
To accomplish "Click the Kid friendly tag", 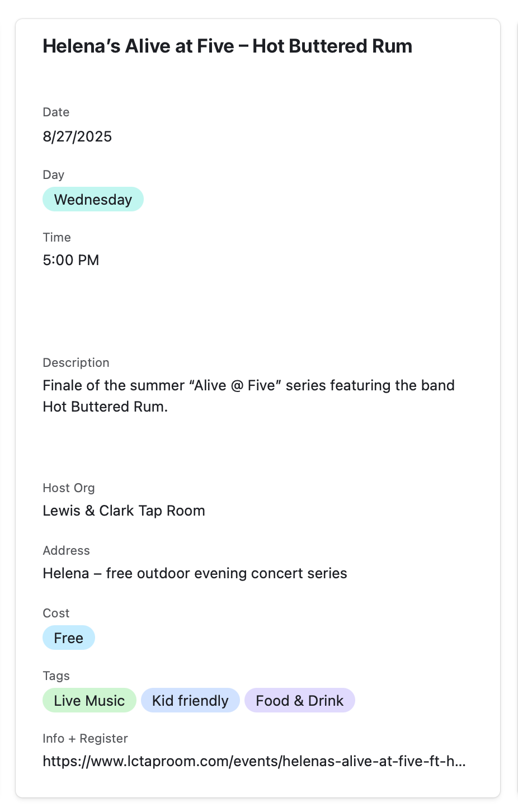I will click(x=190, y=701).
